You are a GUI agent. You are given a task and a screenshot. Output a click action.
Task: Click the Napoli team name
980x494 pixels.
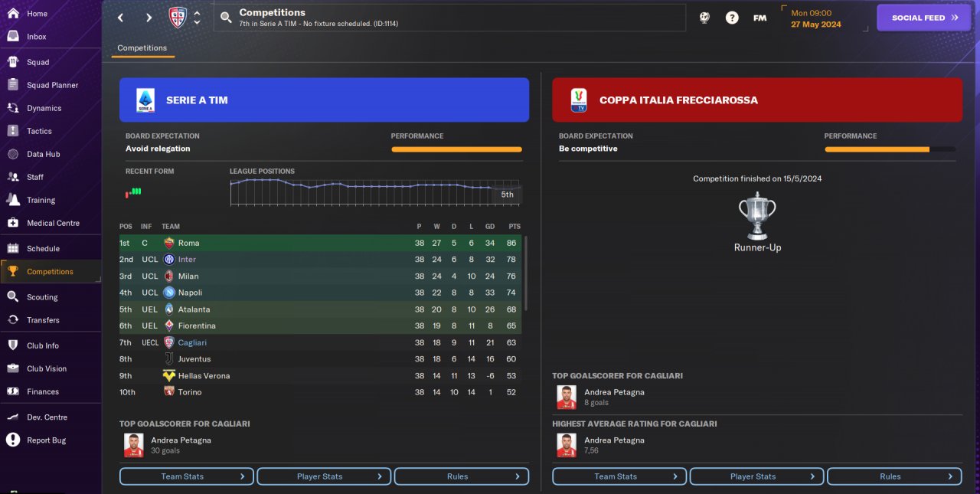(x=191, y=293)
